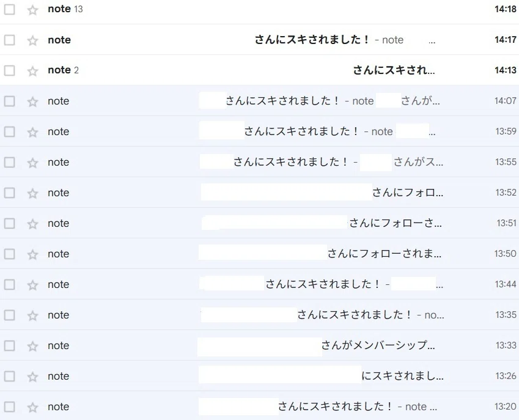Image resolution: width=519 pixels, height=420 pixels.
Task: Click sender name note in the 13:26 row
Action: coord(58,377)
